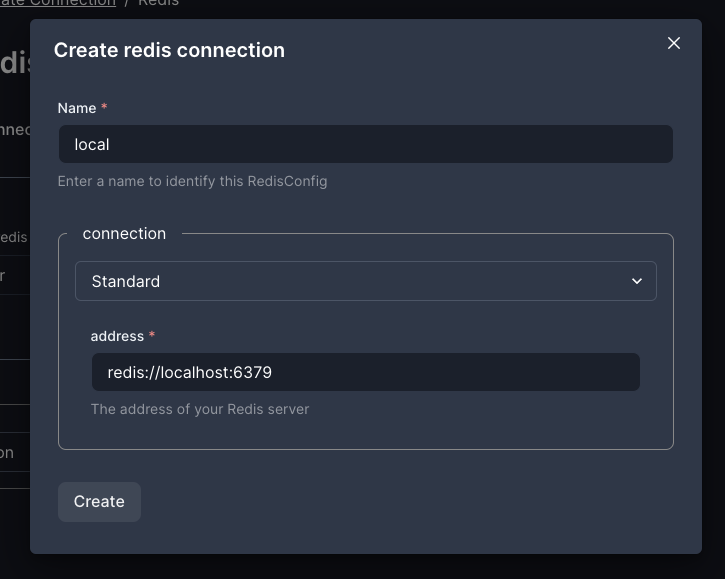Click the Name input field containing local

[366, 144]
